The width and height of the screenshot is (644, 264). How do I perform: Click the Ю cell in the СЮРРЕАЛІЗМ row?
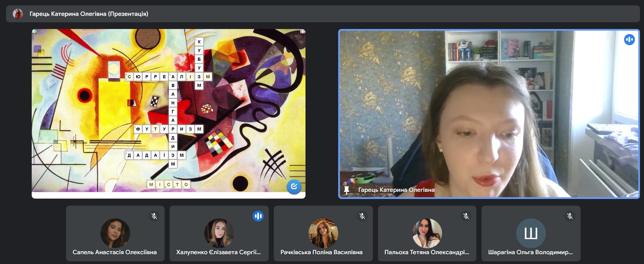pyautogui.click(x=138, y=77)
